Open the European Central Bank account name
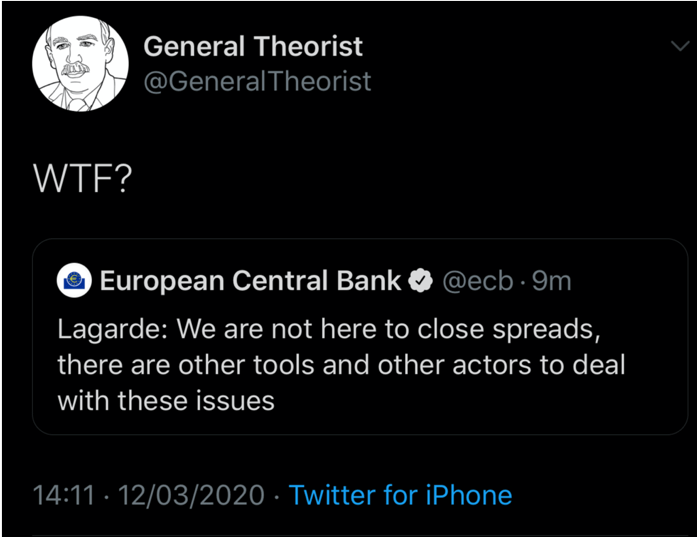 point(250,282)
